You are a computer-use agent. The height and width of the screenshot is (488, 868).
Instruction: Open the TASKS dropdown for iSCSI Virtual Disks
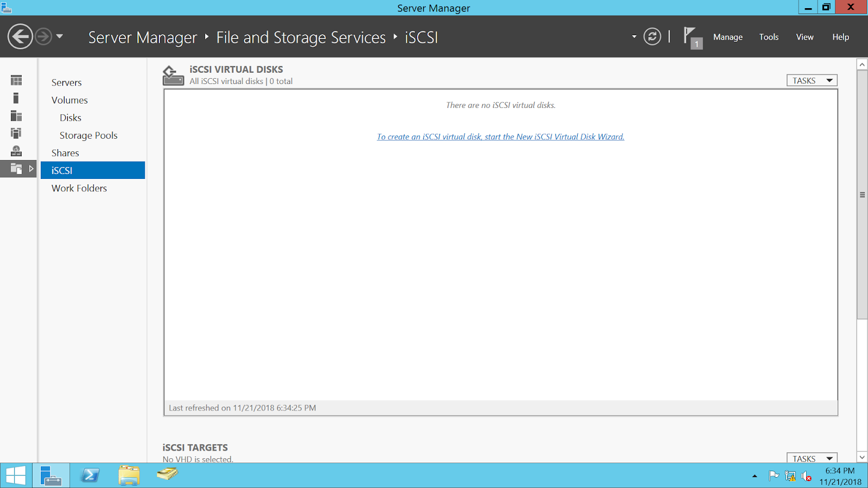[812, 80]
